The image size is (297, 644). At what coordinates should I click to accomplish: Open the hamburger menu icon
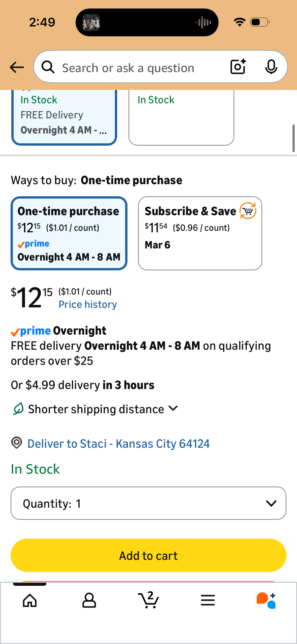coord(208,600)
